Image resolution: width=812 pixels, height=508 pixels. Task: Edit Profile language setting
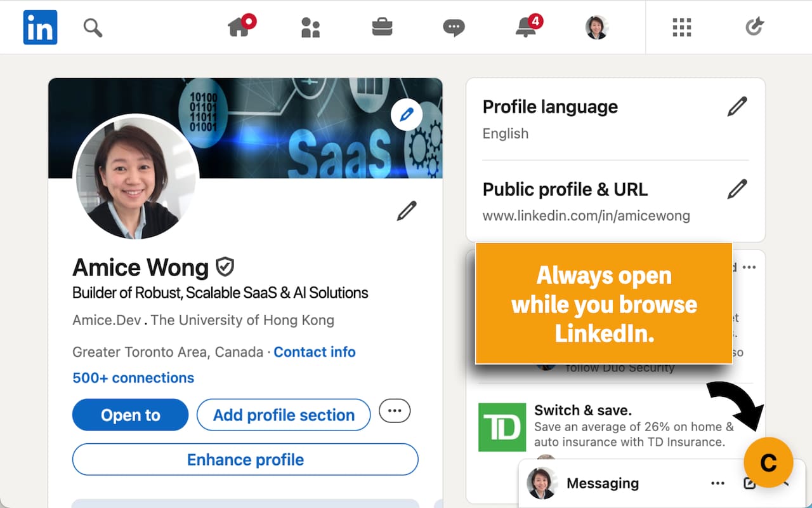point(737,107)
